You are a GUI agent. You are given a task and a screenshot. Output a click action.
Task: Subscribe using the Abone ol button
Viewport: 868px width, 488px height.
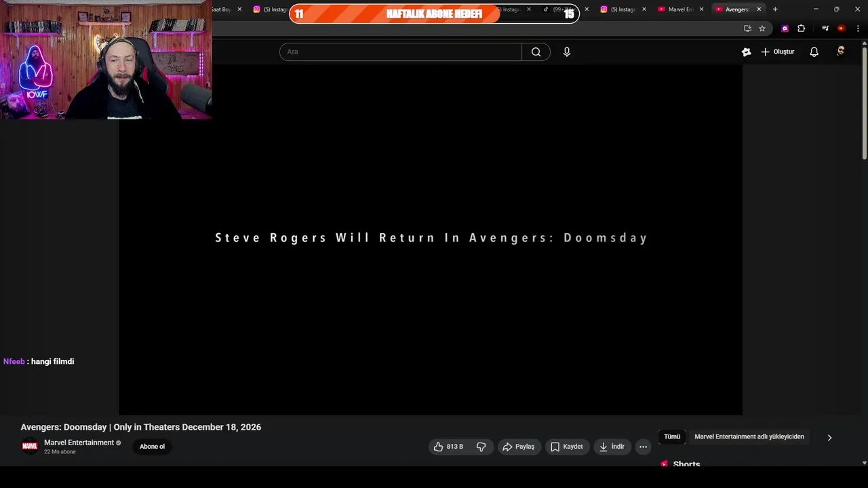[x=152, y=447]
